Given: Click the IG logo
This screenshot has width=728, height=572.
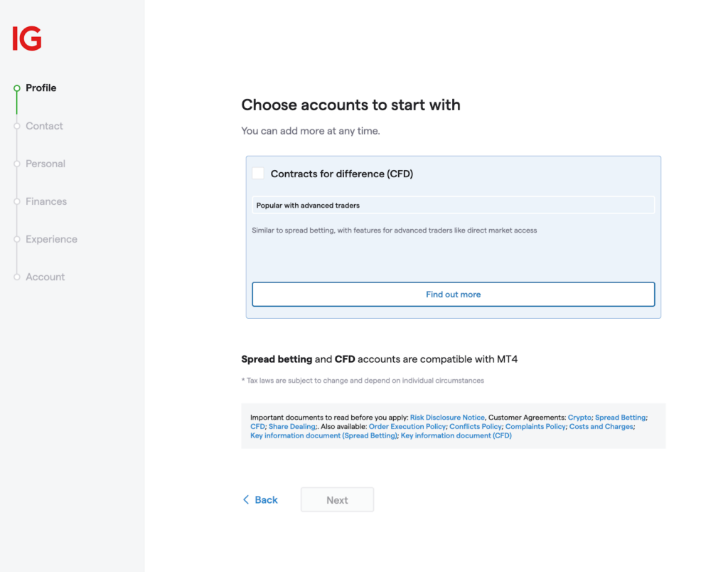Looking at the screenshot, I should click(x=27, y=38).
